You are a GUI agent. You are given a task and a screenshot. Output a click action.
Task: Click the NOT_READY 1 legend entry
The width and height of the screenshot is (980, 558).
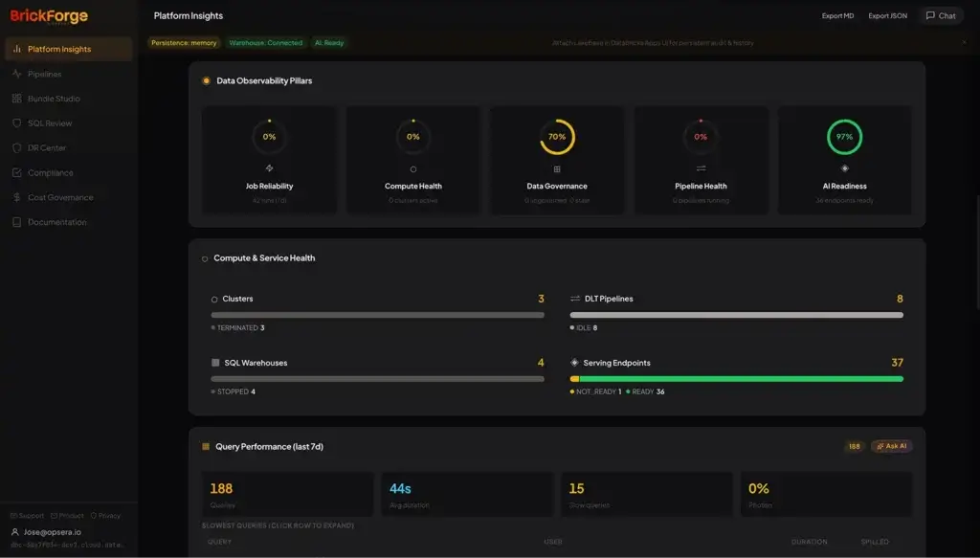coord(595,391)
